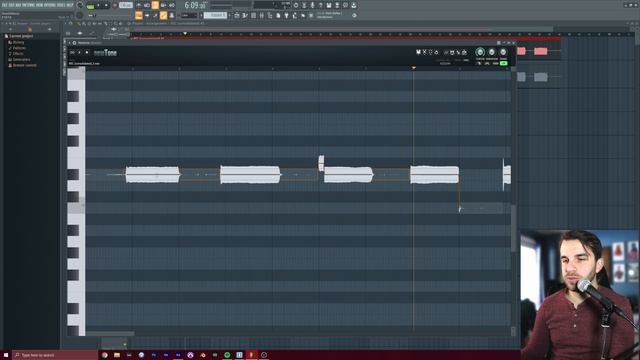Open Chrome from the Windows taskbar
The height and width of the screenshot is (360, 640).
[x=105, y=355]
